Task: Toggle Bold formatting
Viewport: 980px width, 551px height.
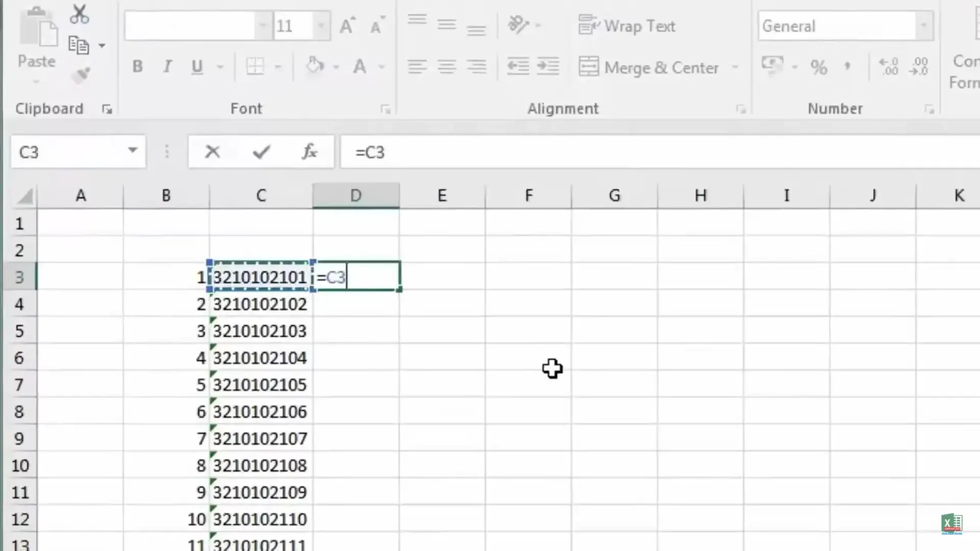Action: (137, 66)
